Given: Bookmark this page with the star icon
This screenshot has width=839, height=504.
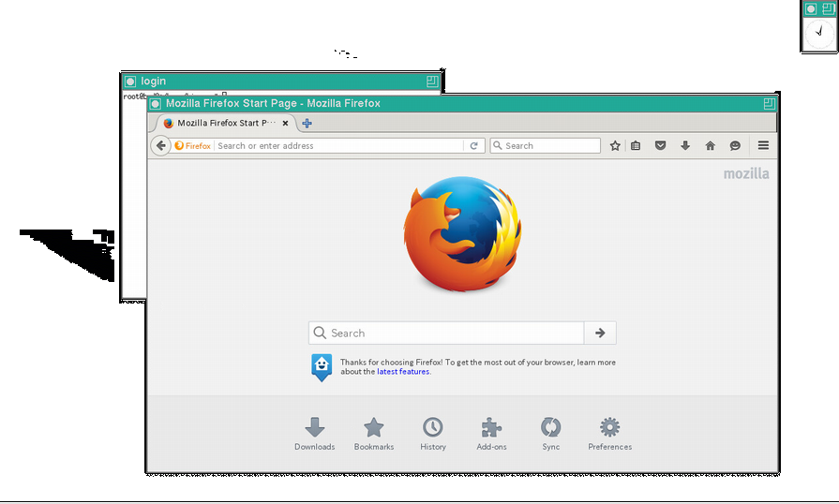Looking at the screenshot, I should coord(615,145).
